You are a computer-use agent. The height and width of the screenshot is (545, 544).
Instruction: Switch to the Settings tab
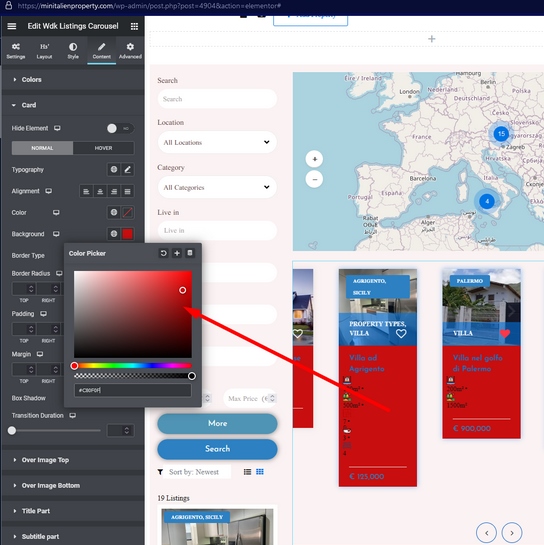pos(16,51)
